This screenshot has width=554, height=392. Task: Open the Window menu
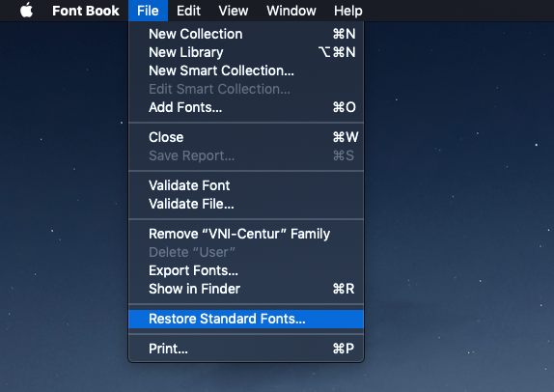[291, 11]
